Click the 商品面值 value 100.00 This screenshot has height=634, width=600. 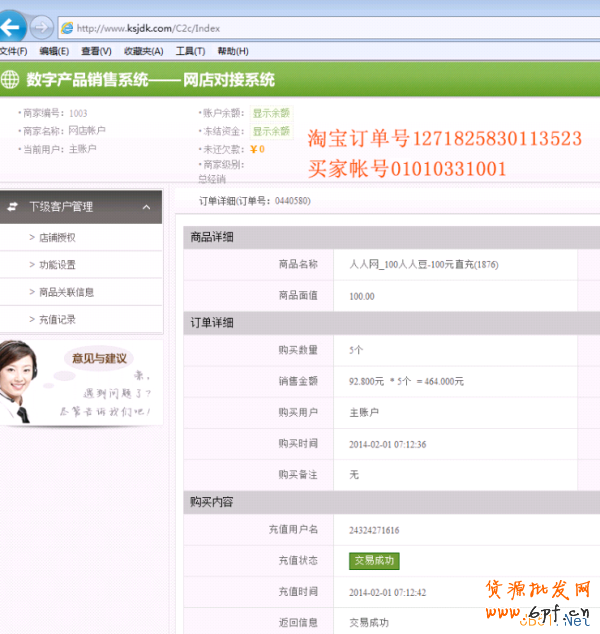[x=362, y=296]
